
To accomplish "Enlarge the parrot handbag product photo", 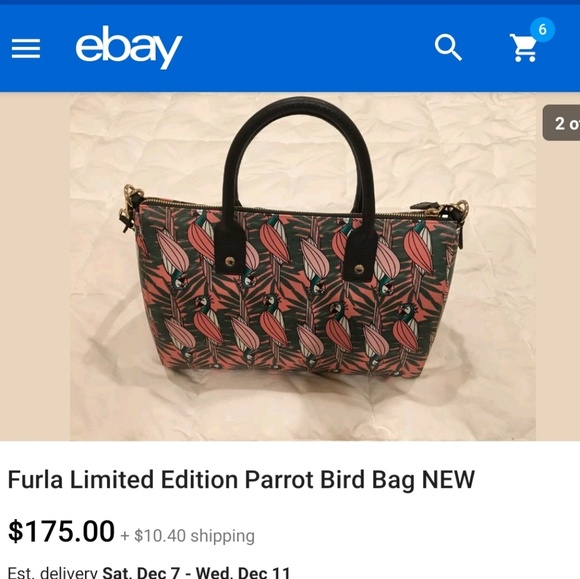I will tap(303, 266).
